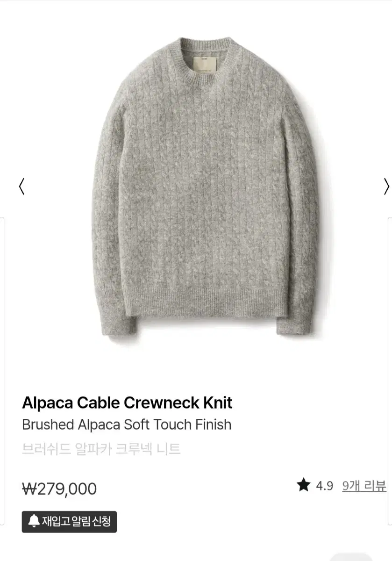
Task: Click the Brushed Alpaca Soft Touch Finish subtitle
Action: [x=127, y=424]
